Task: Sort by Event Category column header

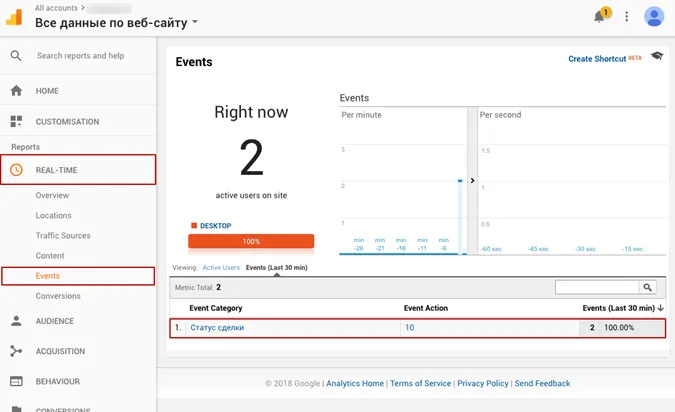Action: click(216, 308)
